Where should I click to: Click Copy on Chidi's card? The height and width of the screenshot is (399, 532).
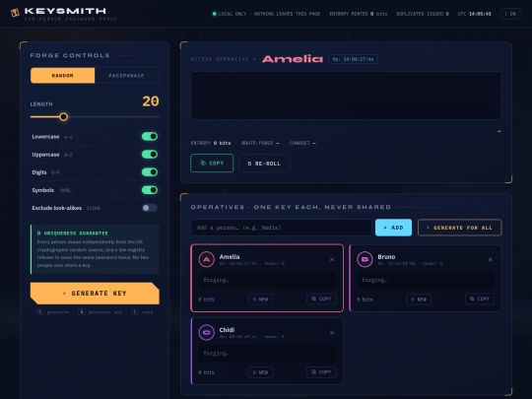tap(321, 371)
